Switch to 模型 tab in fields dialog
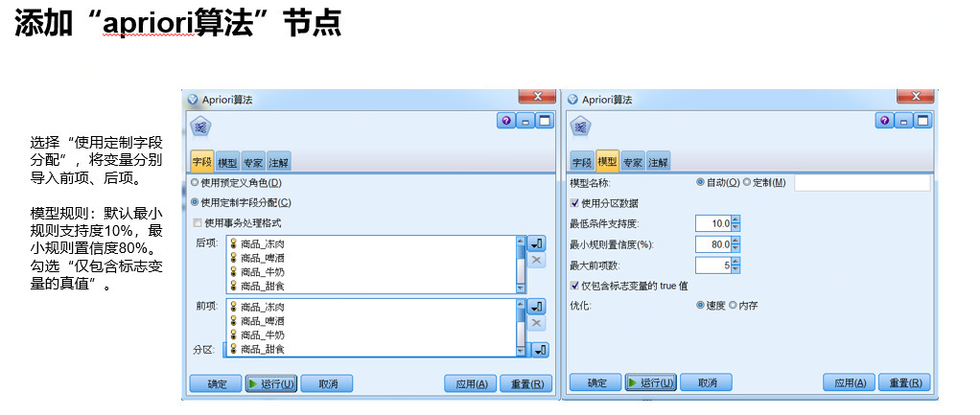The width and height of the screenshot is (980, 415). pos(227,163)
